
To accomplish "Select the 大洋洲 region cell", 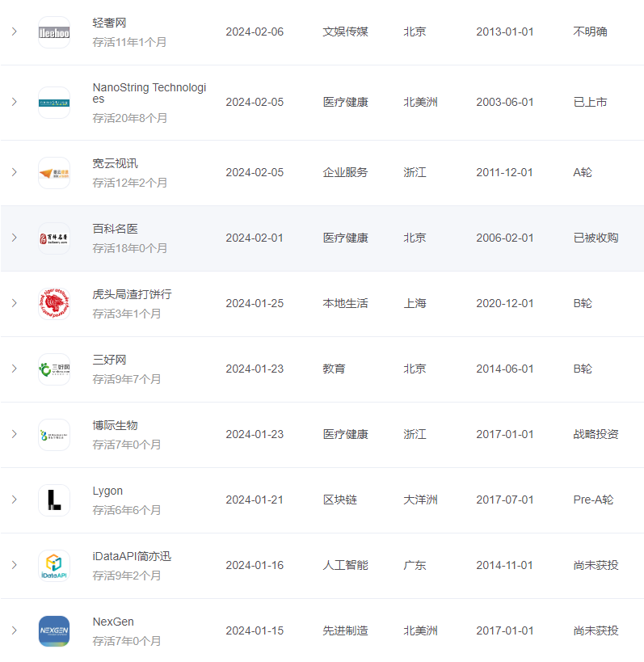I will pos(420,500).
